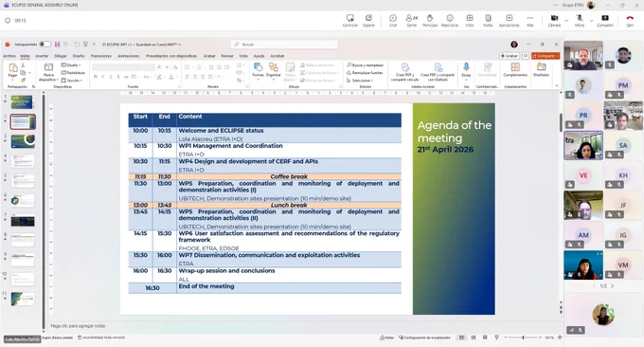This screenshot has width=644, height=347.
Task: Open the Complementos add-ins button
Action: click(x=515, y=70)
